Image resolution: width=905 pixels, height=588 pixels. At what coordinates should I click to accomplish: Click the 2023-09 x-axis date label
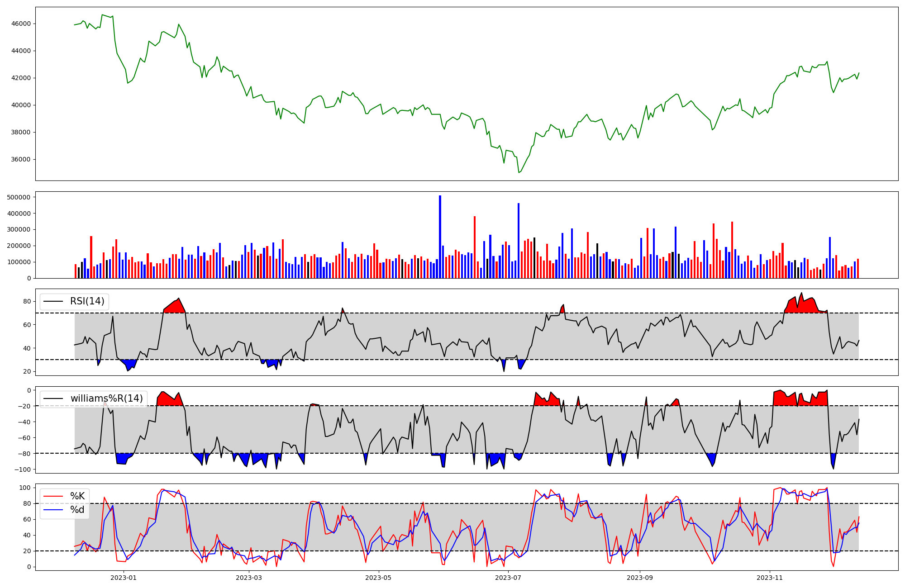[640, 578]
